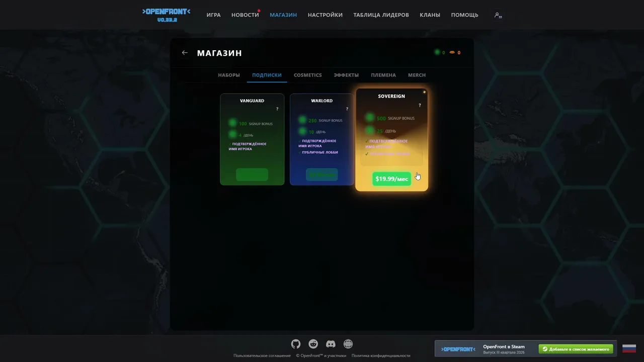The height and width of the screenshot is (362, 644).
Task: Click the Warlord card title
Action: (321, 101)
